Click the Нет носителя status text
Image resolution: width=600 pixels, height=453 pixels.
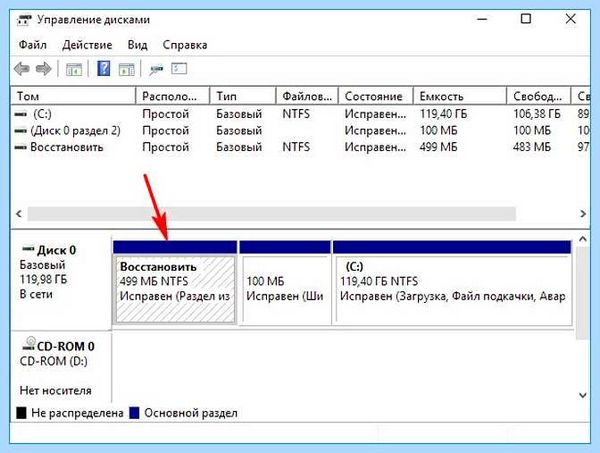tap(56, 391)
